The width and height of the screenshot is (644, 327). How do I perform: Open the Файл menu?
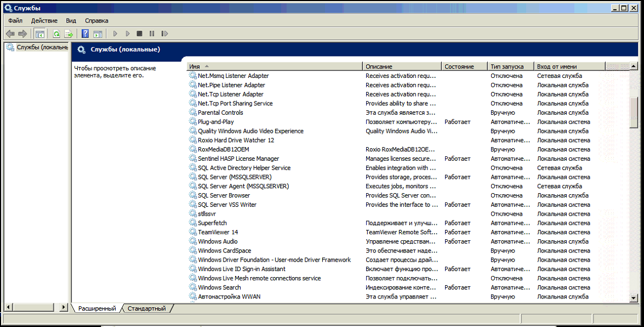tap(15, 20)
